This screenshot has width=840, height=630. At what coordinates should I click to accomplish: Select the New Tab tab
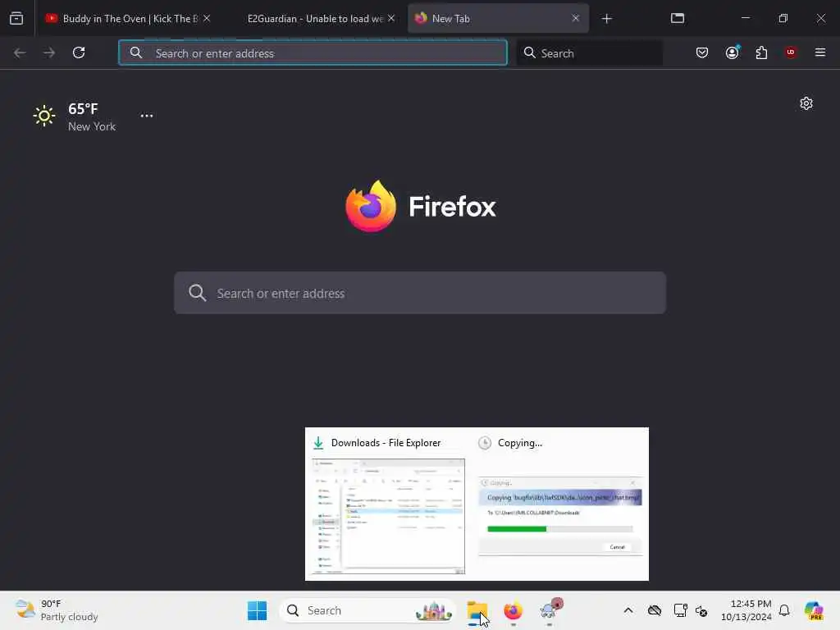[498, 18]
